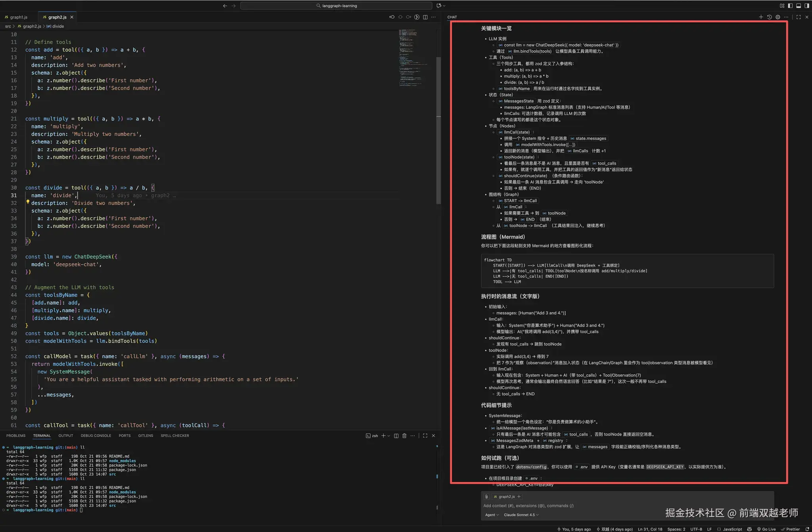Open chat history (clock icon)

tap(769, 17)
